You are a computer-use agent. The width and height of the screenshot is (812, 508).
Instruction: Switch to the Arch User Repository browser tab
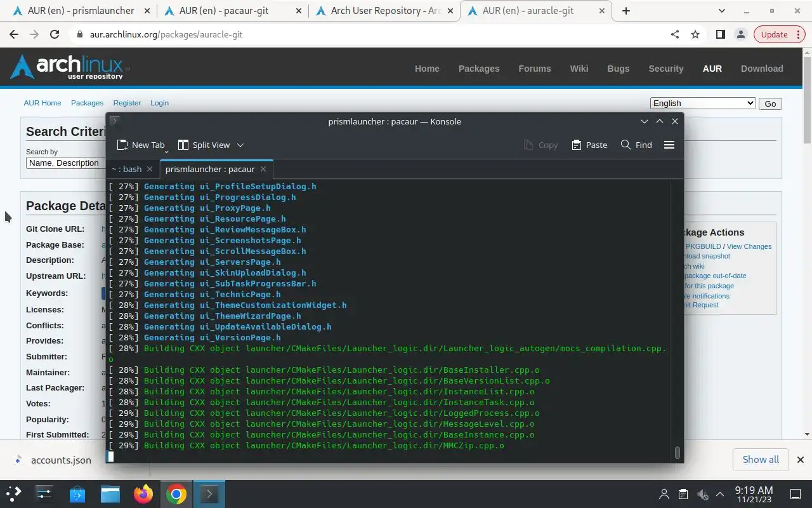[384, 11]
